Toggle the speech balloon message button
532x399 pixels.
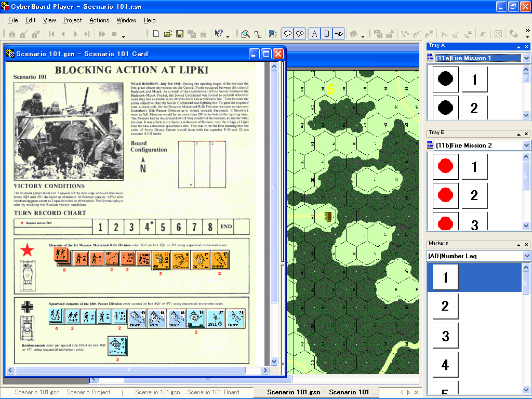coord(288,34)
